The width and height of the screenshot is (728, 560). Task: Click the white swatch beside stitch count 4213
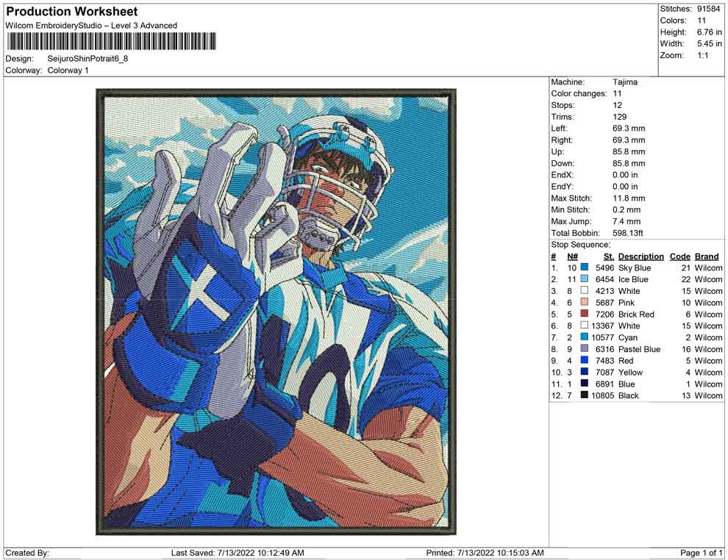585,290
